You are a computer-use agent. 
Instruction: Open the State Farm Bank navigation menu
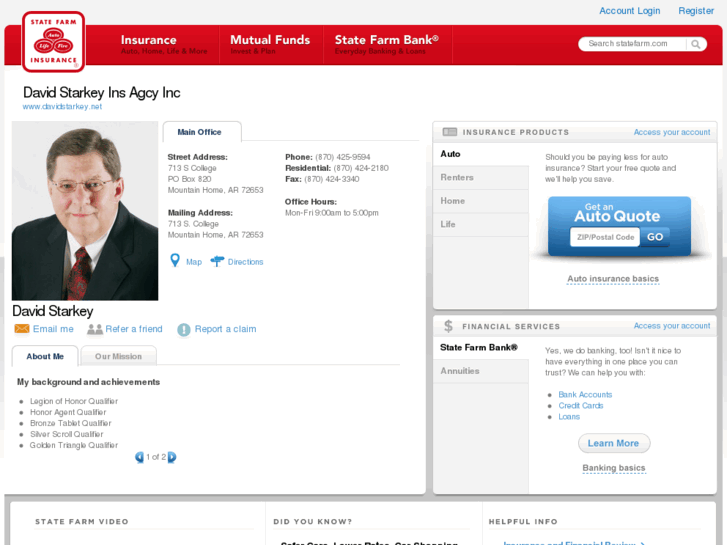(387, 45)
